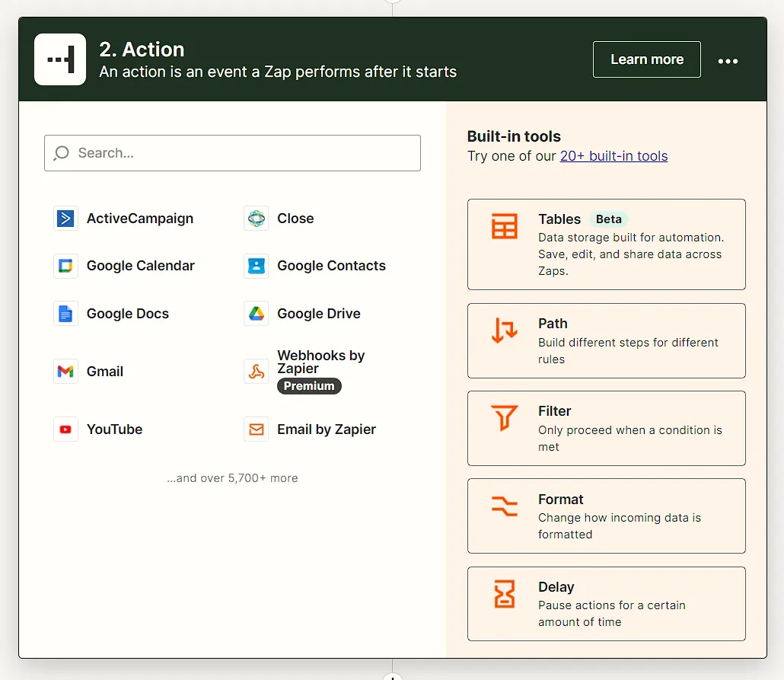Screen dimensions: 784x680
Task: Select the Google Docs icon
Action: point(65,314)
